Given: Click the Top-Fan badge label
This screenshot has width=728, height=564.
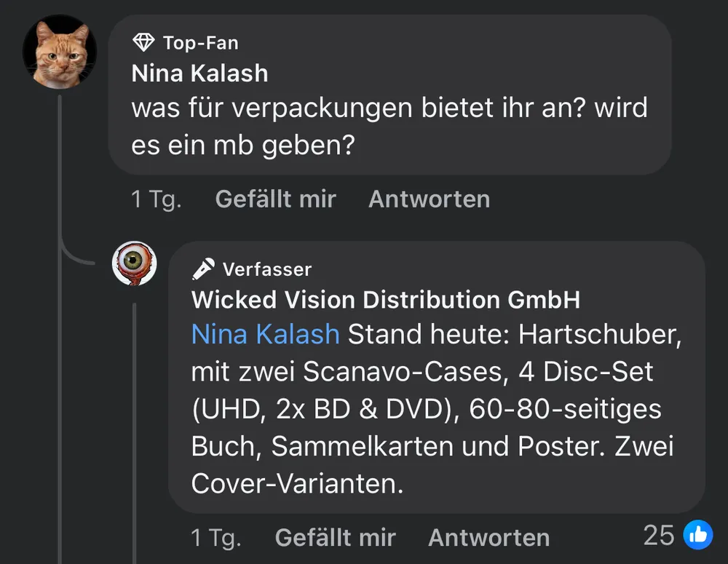Looking at the screenshot, I should [200, 43].
